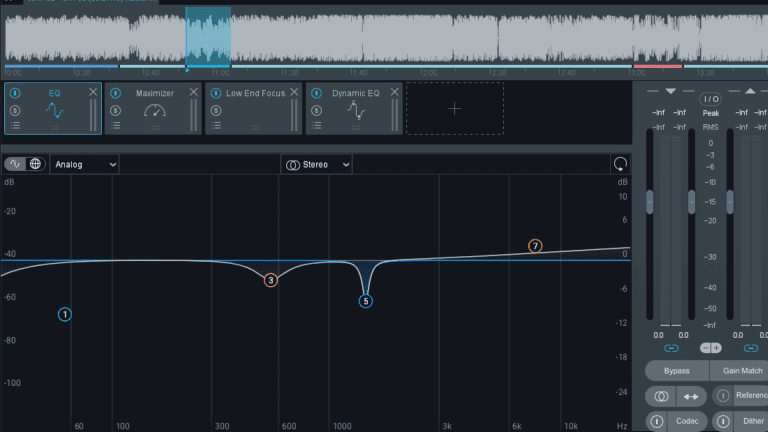This screenshot has height=432, width=768.
Task: Toggle output channel link icon
Action: (x=751, y=348)
